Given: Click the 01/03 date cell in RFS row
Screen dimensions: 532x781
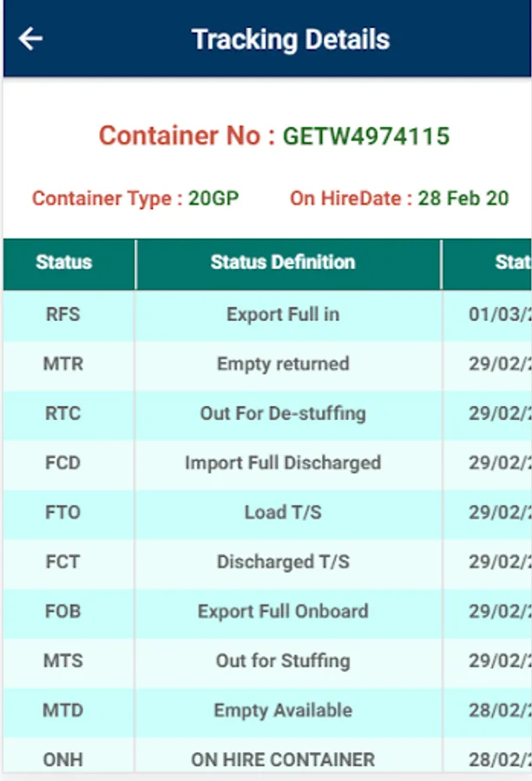Looking at the screenshot, I should (487, 315).
